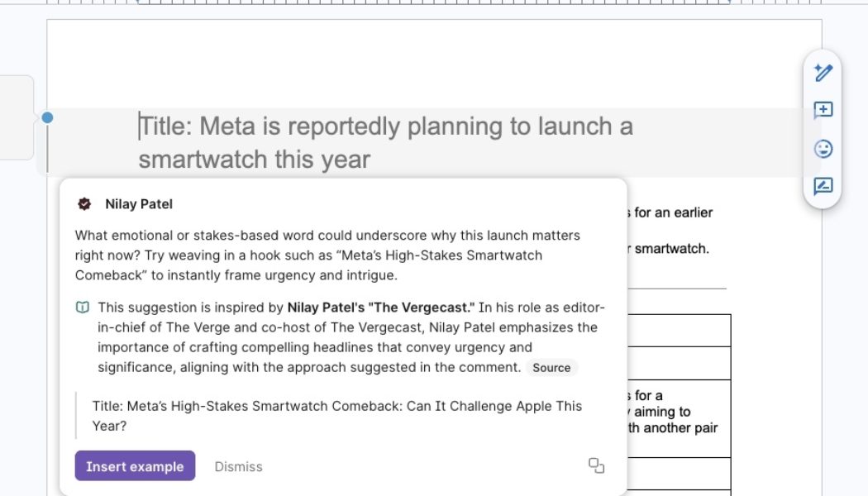Click the Nilay Patel name in card header
This screenshot has width=868, height=496.
(139, 204)
